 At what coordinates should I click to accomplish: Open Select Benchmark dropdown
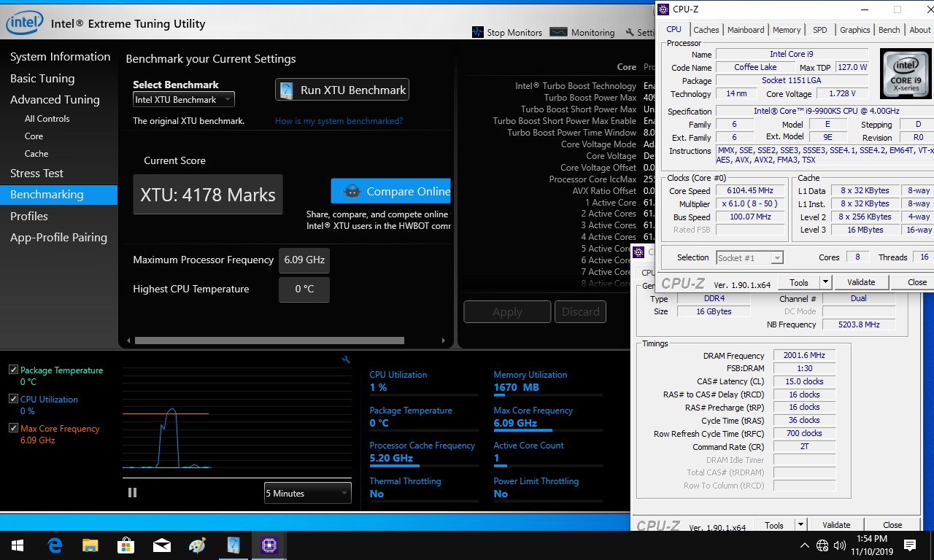point(184,100)
